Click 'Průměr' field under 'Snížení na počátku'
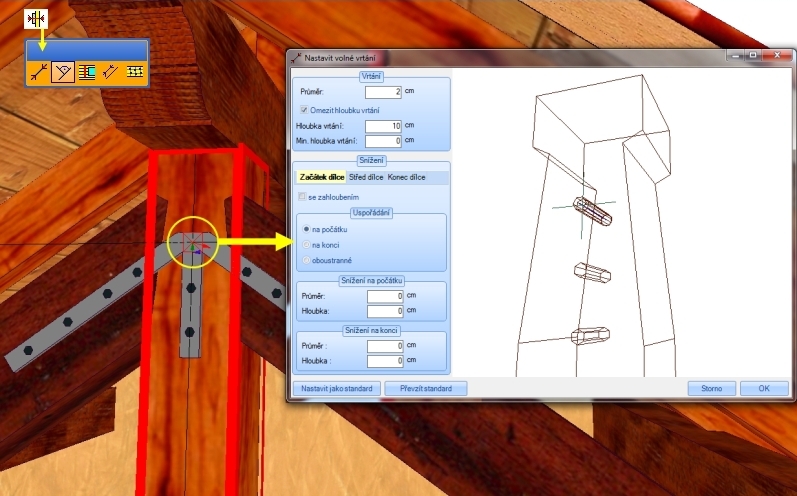 click(x=385, y=296)
